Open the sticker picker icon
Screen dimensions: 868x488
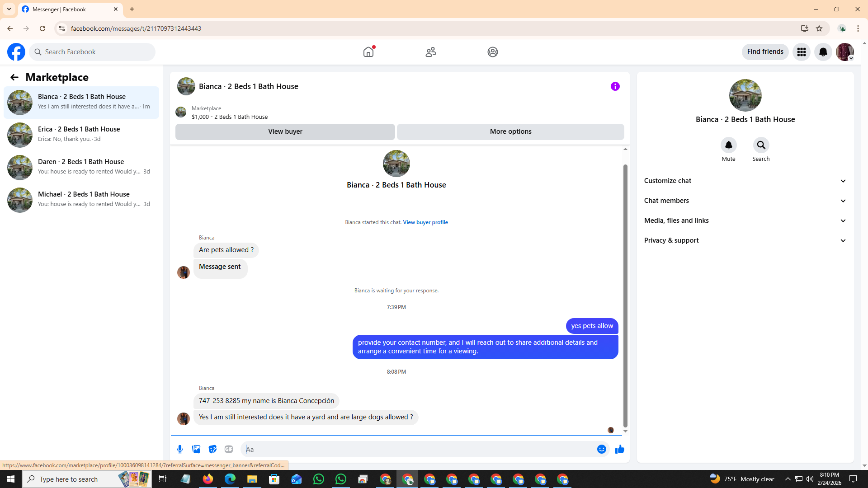(212, 449)
